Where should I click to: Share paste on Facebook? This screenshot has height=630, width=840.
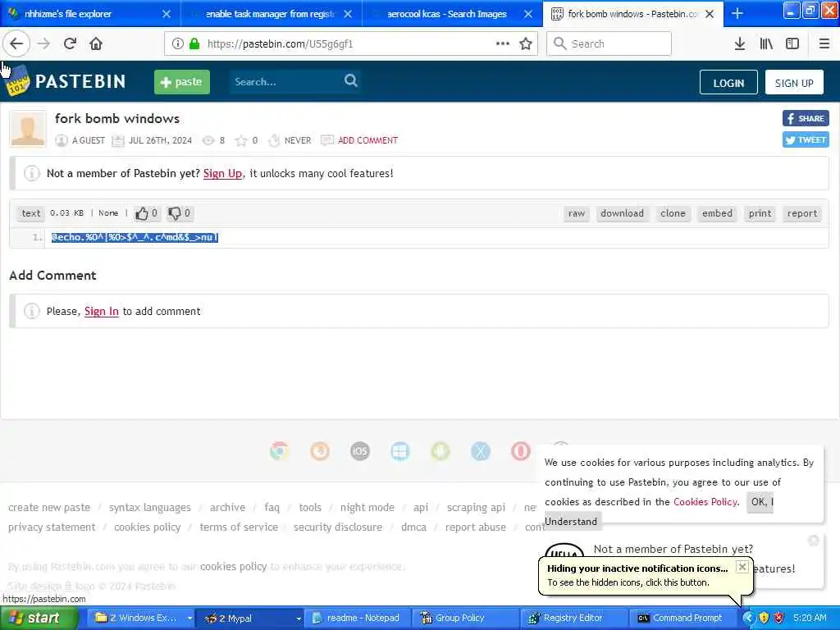[806, 118]
